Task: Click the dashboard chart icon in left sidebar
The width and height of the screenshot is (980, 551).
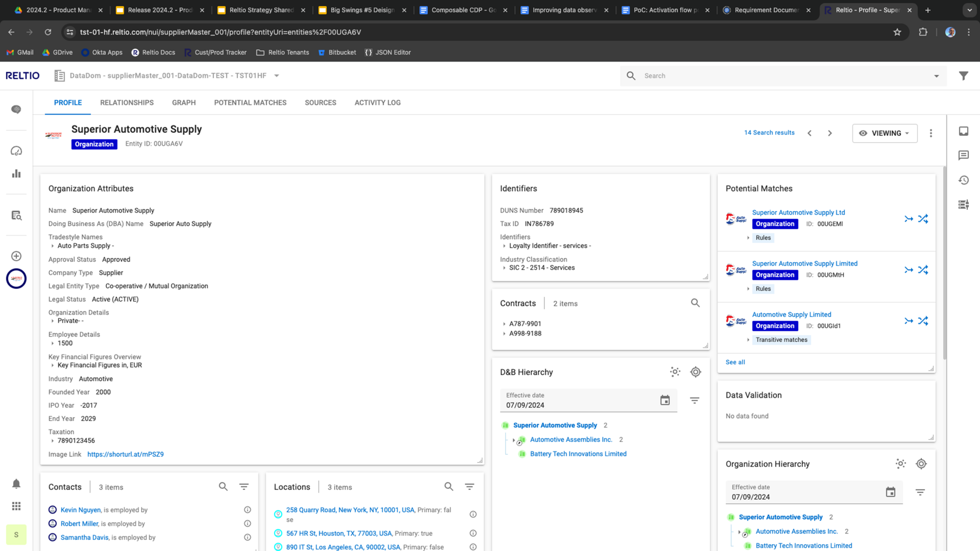Action: [x=16, y=174]
